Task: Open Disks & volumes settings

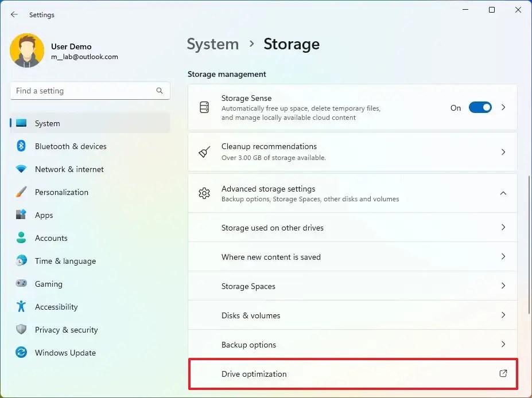Action: point(352,315)
